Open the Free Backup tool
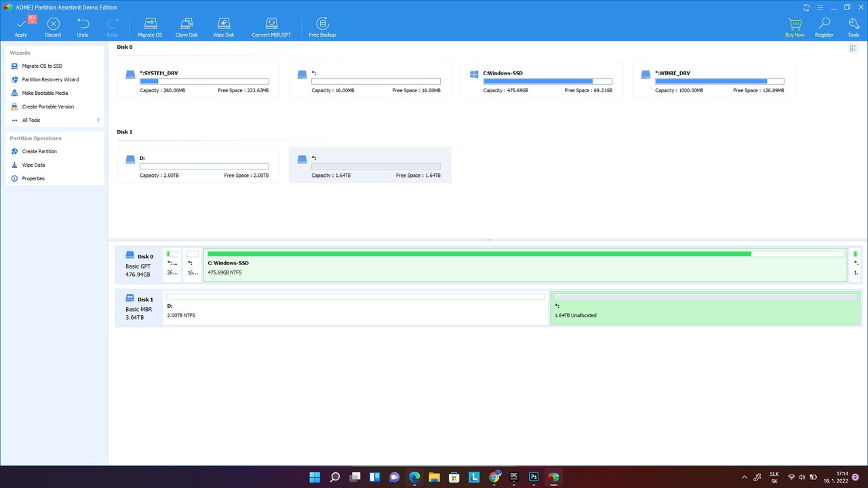868x488 pixels. coord(322,26)
